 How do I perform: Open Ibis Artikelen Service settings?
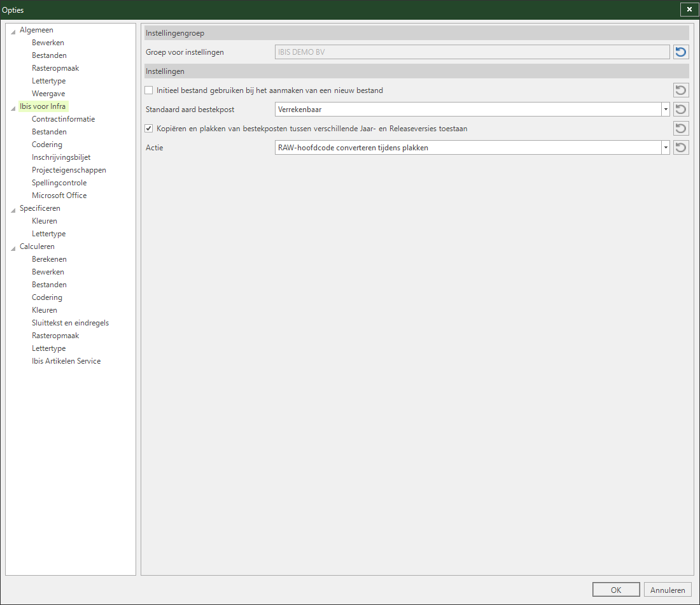click(x=66, y=361)
